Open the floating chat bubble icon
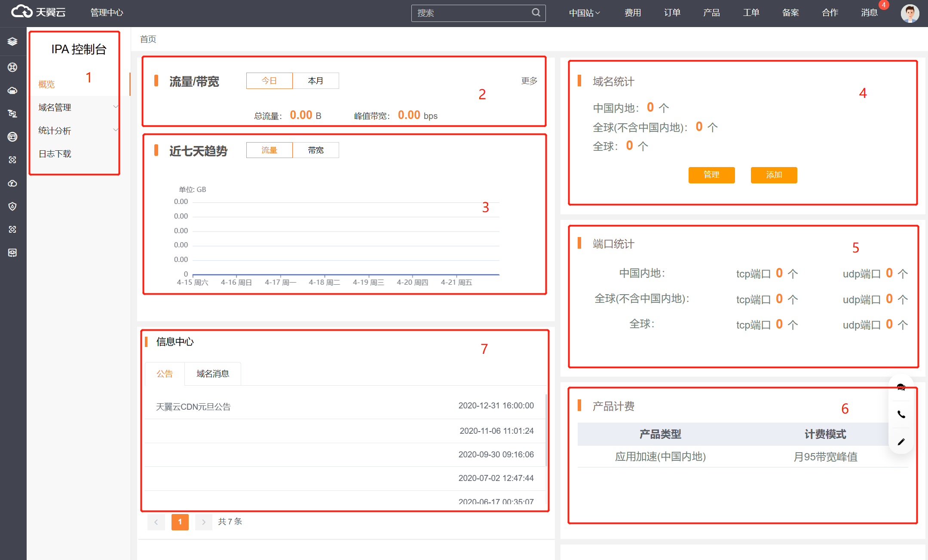 point(901,387)
